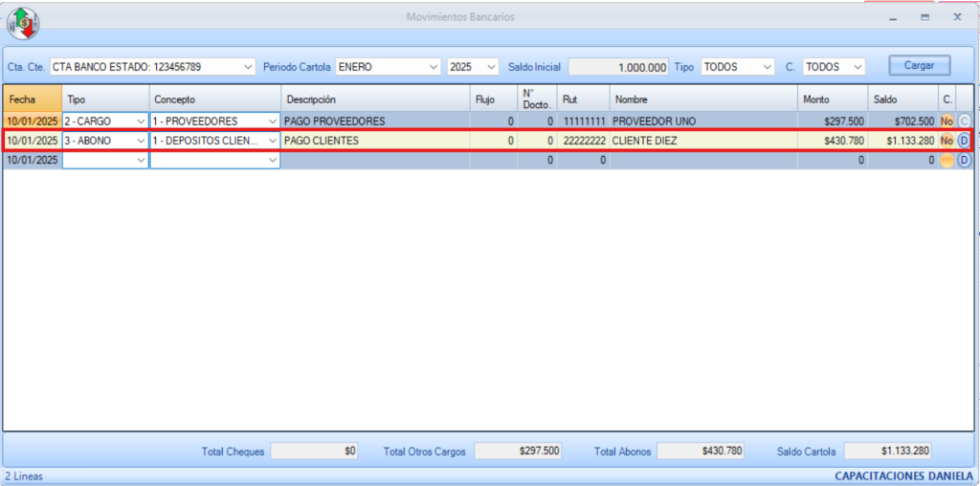This screenshot has width=980, height=486.
Task: Click the bank movements application logo icon
Action: 22,22
